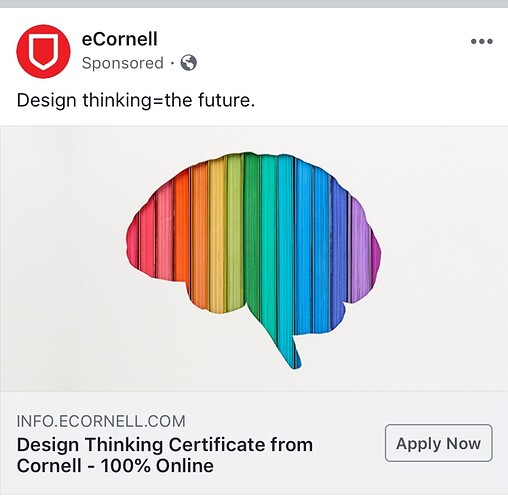This screenshot has width=508, height=500.
Task: Visit the INFO.ECORNELL.COM domain link
Action: tap(101, 421)
